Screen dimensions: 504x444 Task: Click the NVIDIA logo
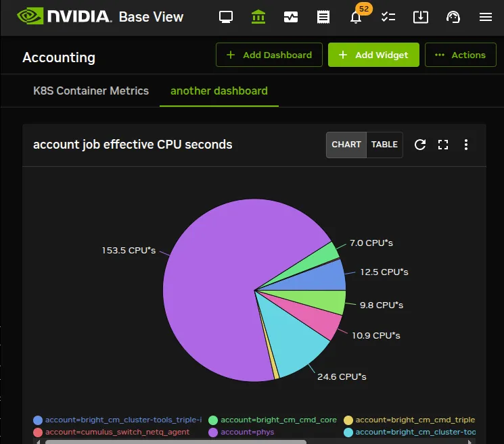click(x=64, y=16)
